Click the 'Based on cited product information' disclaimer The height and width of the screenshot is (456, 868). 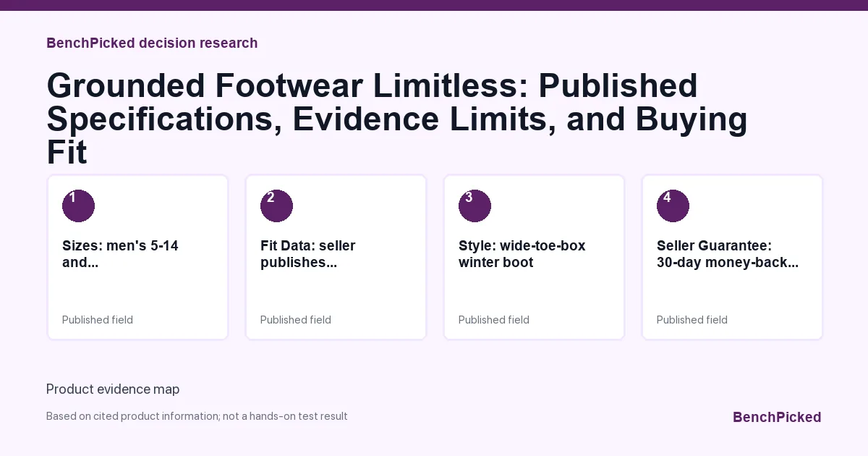197,416
